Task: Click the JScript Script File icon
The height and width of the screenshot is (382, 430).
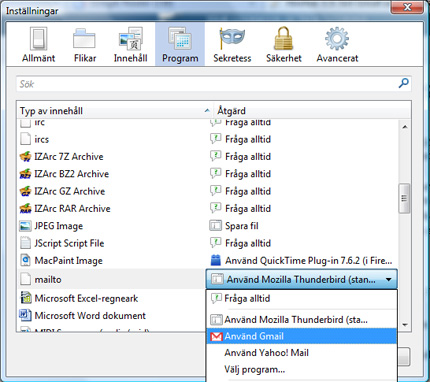Action: click(26, 243)
